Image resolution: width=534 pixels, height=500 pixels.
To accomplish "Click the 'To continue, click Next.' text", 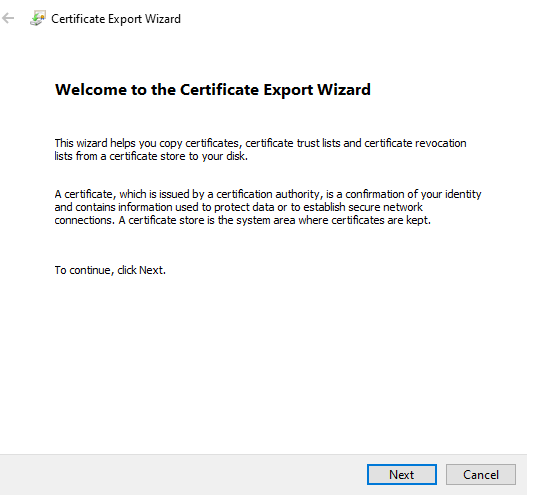I will click(110, 270).
